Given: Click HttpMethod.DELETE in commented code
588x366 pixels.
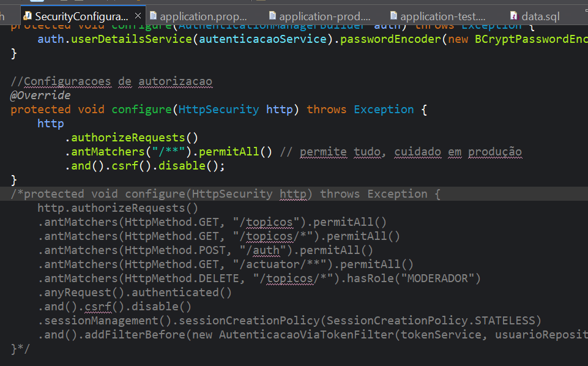Looking at the screenshot, I should [x=182, y=278].
